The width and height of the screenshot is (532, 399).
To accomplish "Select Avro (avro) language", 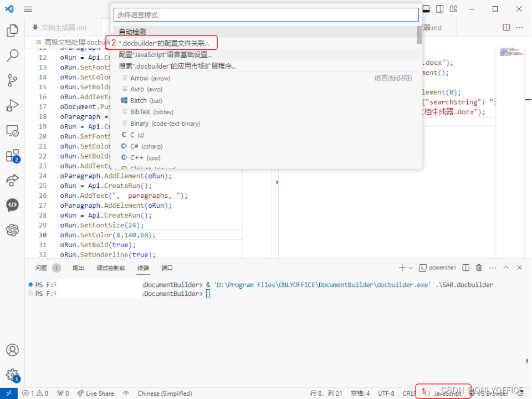I will [265, 89].
